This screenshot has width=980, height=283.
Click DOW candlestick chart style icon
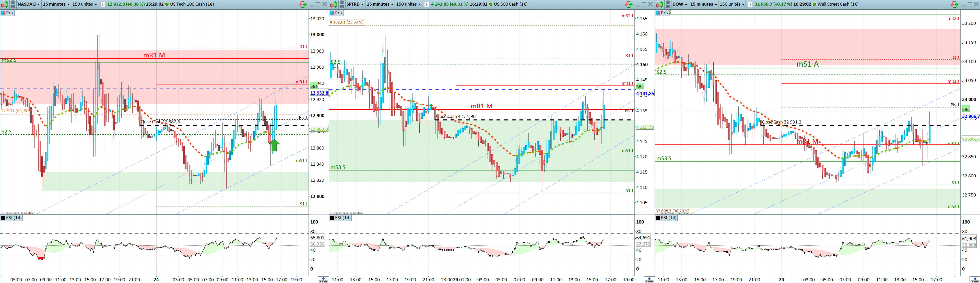(659, 4)
